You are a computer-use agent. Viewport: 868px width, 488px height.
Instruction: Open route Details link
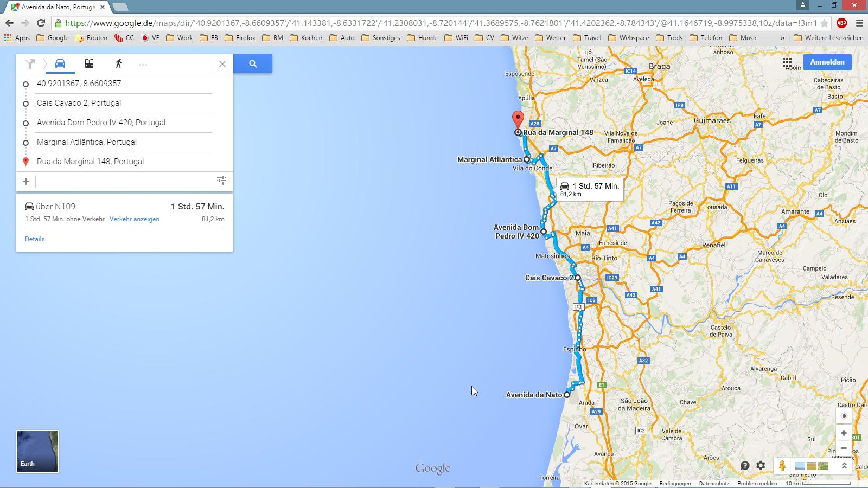point(35,239)
